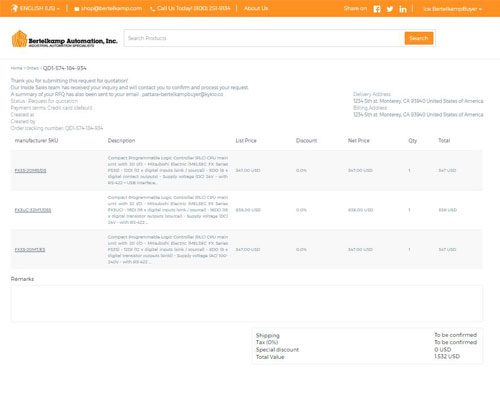This screenshot has height=400, width=500.
Task: Go to Orders in the breadcrumb
Action: 33,68
